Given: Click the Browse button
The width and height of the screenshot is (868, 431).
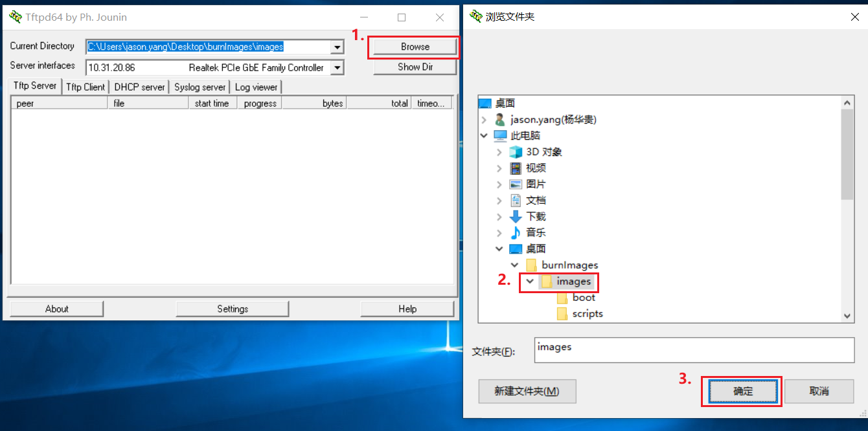Looking at the screenshot, I should point(415,47).
